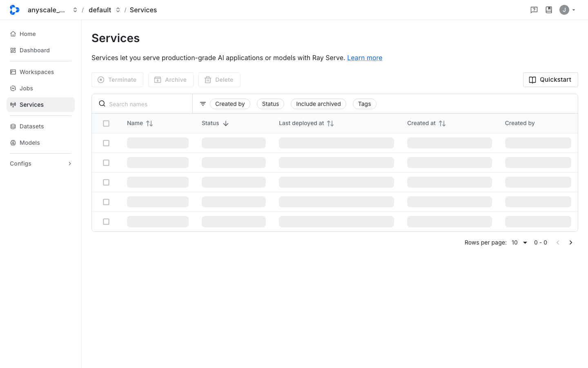The height and width of the screenshot is (368, 588).
Task: Expand the Configs section
Action: (x=40, y=164)
